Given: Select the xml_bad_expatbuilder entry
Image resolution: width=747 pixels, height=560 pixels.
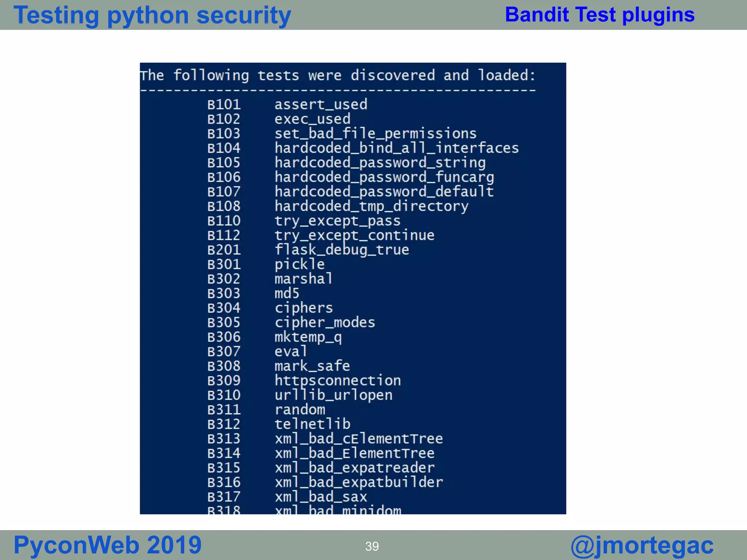Looking at the screenshot, I should [x=359, y=482].
